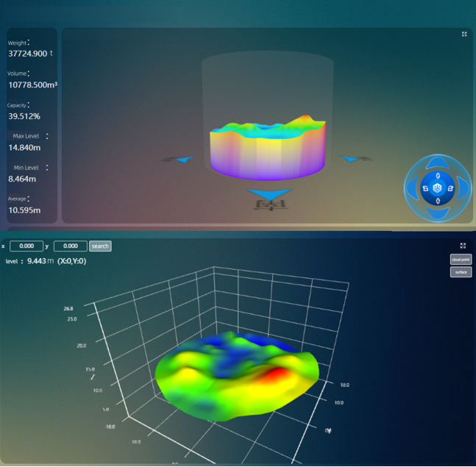
Task: Click the Min Level label
Action: tap(26, 168)
